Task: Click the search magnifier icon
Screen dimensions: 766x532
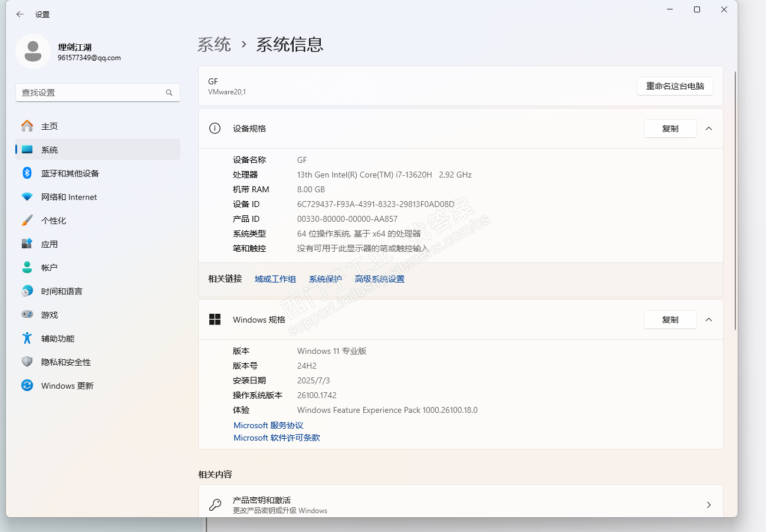Action: tap(169, 93)
